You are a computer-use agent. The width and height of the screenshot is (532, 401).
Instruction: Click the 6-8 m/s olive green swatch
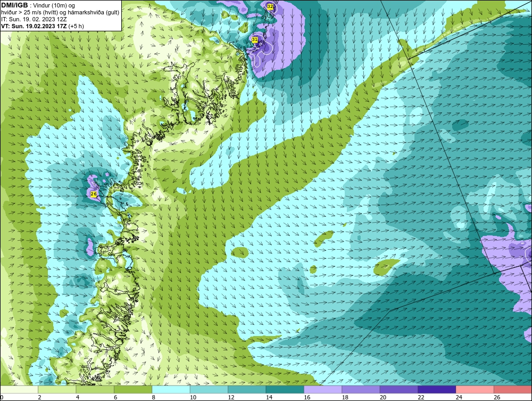pyautogui.click(x=133, y=389)
